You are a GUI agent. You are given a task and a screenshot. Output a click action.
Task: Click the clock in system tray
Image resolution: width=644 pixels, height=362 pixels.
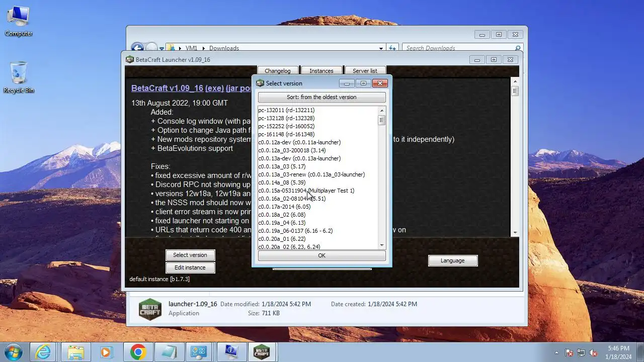618,352
